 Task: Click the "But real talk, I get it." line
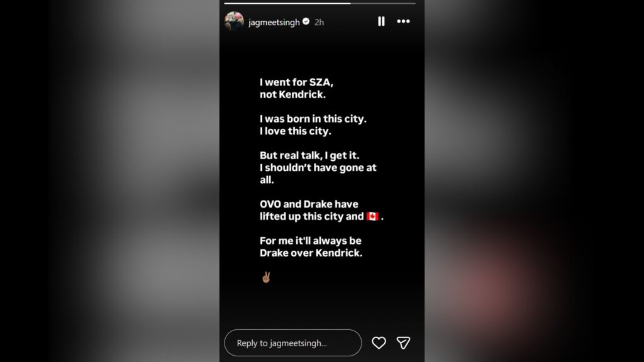[x=311, y=155]
